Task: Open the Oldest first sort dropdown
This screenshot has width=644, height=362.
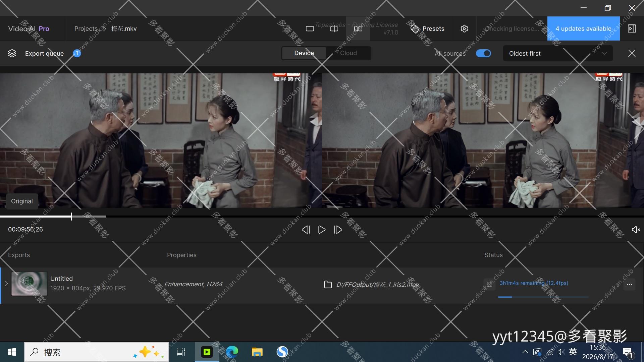Action: pyautogui.click(x=558, y=54)
